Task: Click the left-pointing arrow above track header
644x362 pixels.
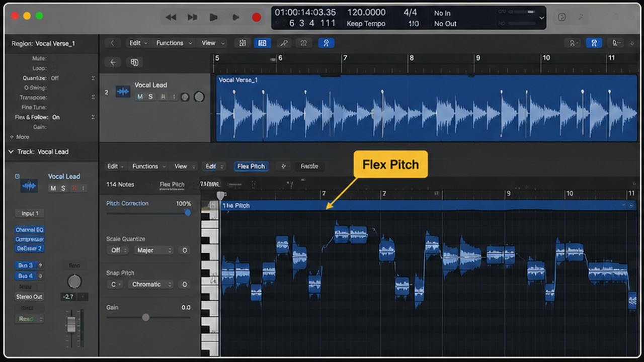Action: (113, 62)
